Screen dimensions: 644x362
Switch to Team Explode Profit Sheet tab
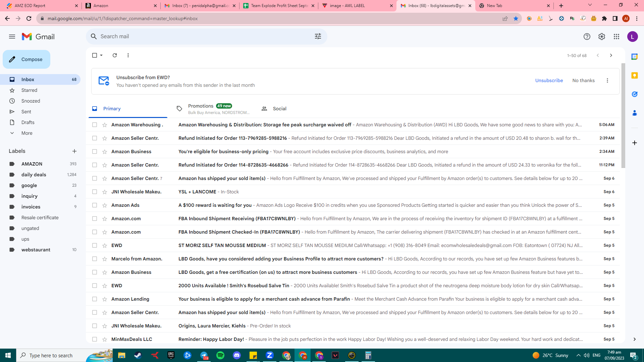[279, 5]
